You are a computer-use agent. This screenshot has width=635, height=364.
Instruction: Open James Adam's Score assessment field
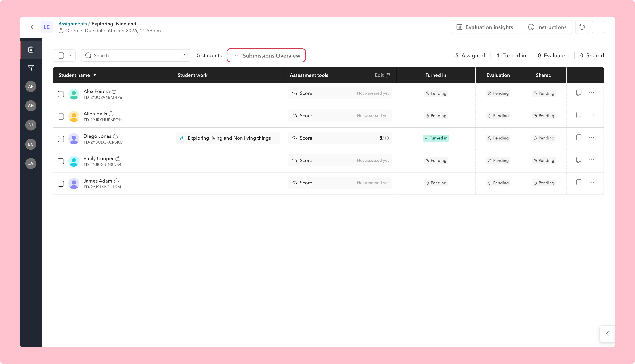(x=340, y=183)
